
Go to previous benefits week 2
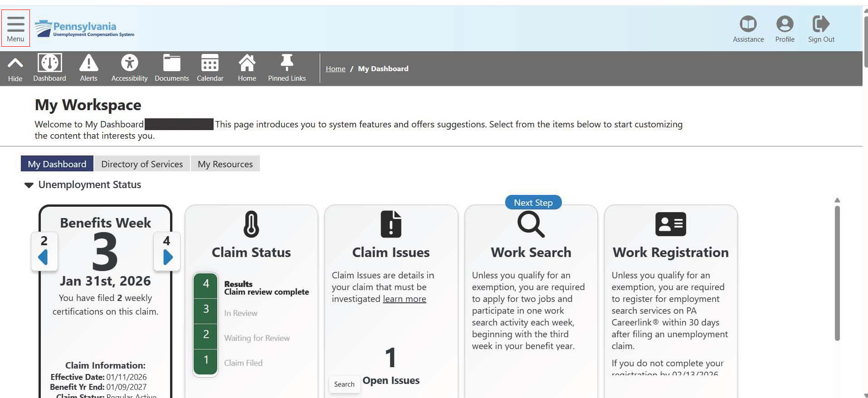coord(44,252)
